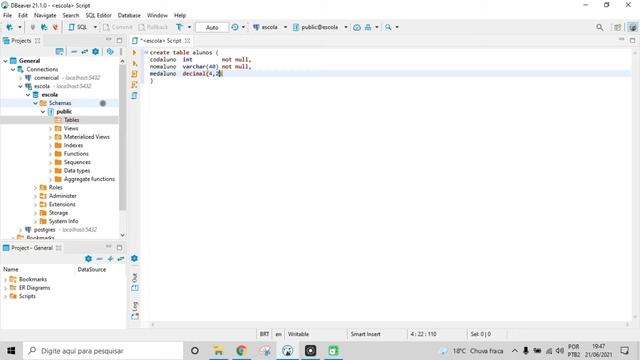Select the Auto commit mode field
640x360 pixels.
(x=212, y=27)
